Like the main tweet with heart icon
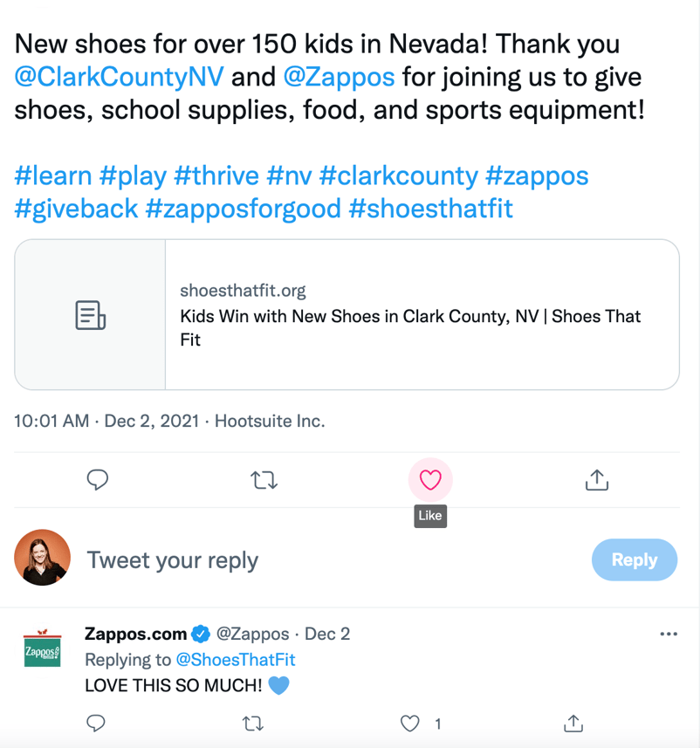The width and height of the screenshot is (700, 748). pyautogui.click(x=430, y=479)
